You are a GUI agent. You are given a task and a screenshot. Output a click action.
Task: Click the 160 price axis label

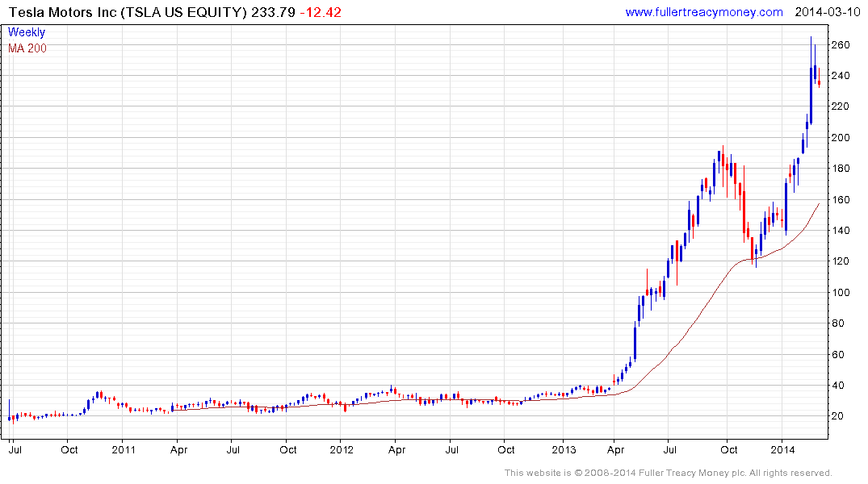pos(841,200)
